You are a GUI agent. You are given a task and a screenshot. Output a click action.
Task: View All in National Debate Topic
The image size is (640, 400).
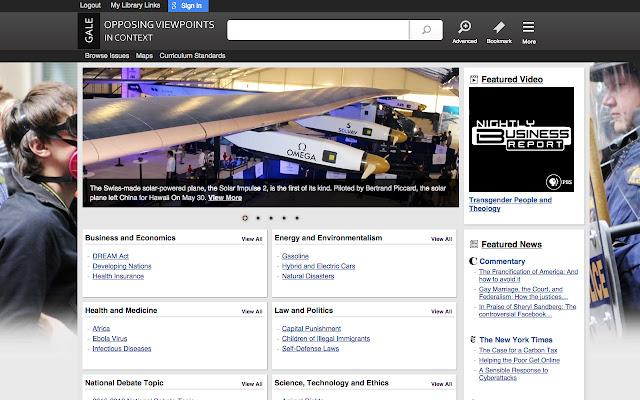pos(252,384)
